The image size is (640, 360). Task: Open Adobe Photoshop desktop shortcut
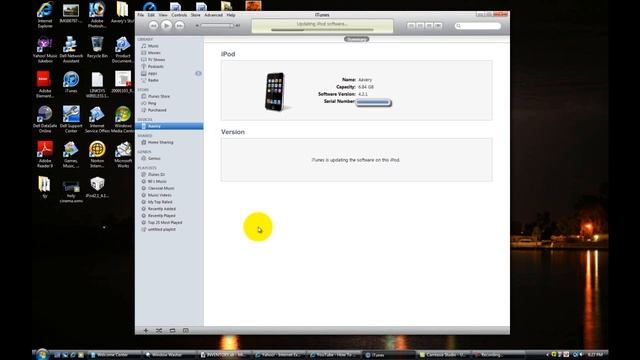(x=97, y=15)
